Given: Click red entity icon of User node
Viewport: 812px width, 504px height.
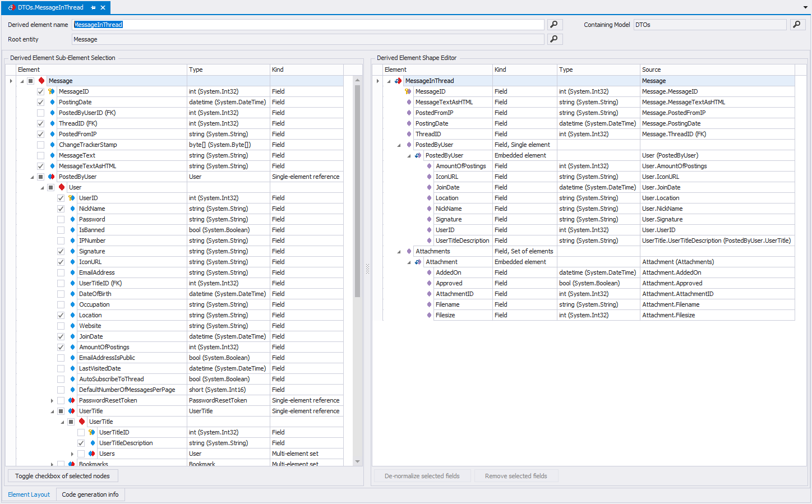Looking at the screenshot, I should [x=62, y=187].
